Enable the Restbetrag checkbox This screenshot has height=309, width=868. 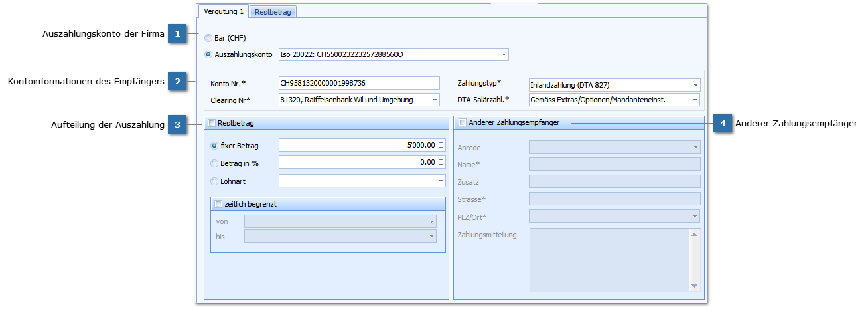point(212,123)
